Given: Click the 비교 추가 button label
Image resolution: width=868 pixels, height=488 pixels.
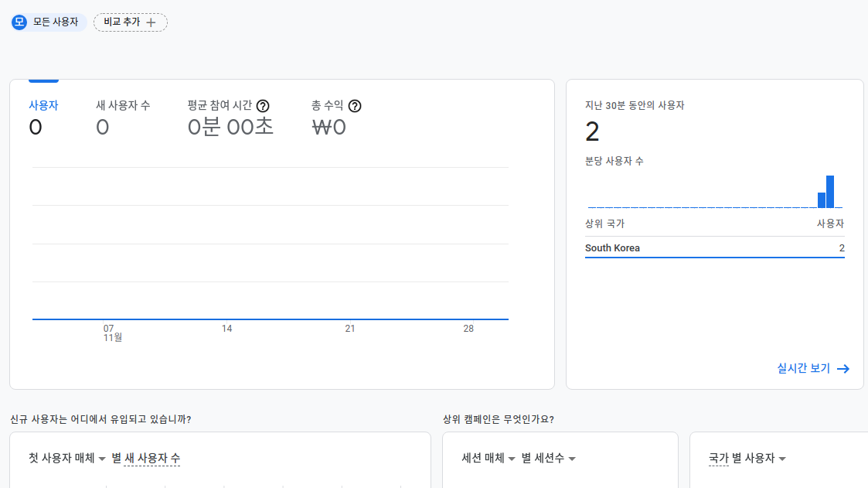Looking at the screenshot, I should pos(121,22).
